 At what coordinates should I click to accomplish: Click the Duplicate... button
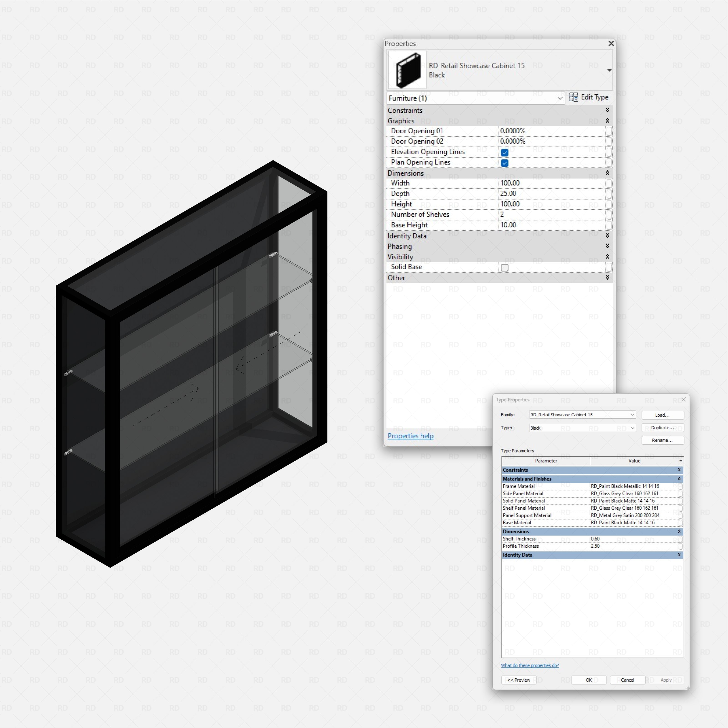coord(662,428)
